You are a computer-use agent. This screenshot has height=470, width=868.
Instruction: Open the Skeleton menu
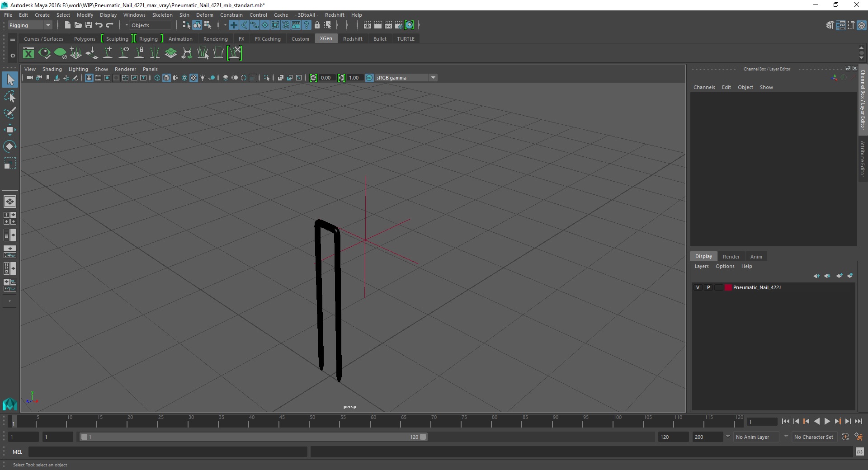162,15
